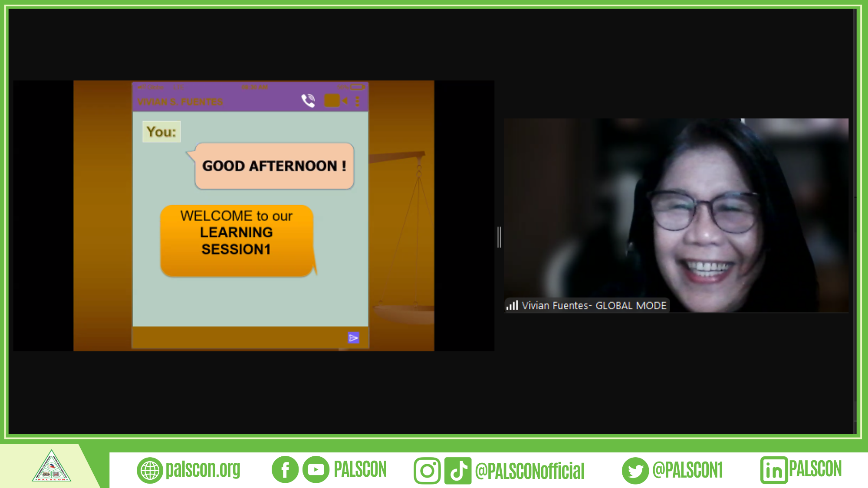Click the PALSCON triangle logo
Viewport: 868px width, 488px height.
point(51,467)
